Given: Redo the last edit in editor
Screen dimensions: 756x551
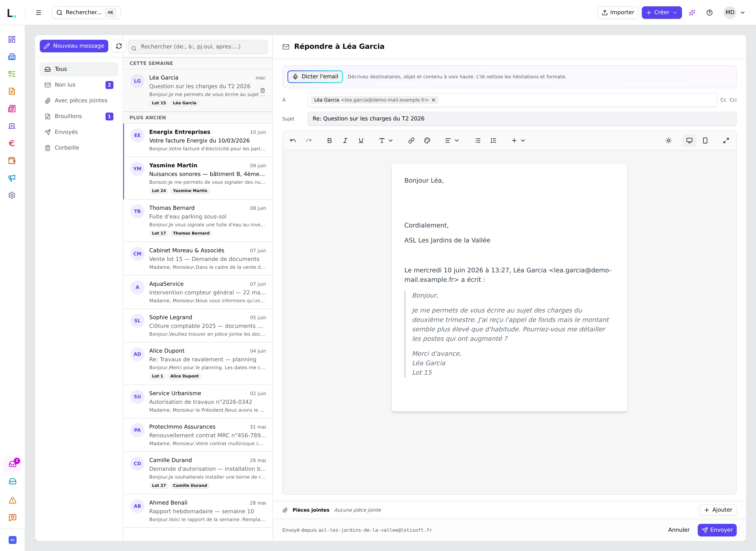Looking at the screenshot, I should pyautogui.click(x=309, y=141).
